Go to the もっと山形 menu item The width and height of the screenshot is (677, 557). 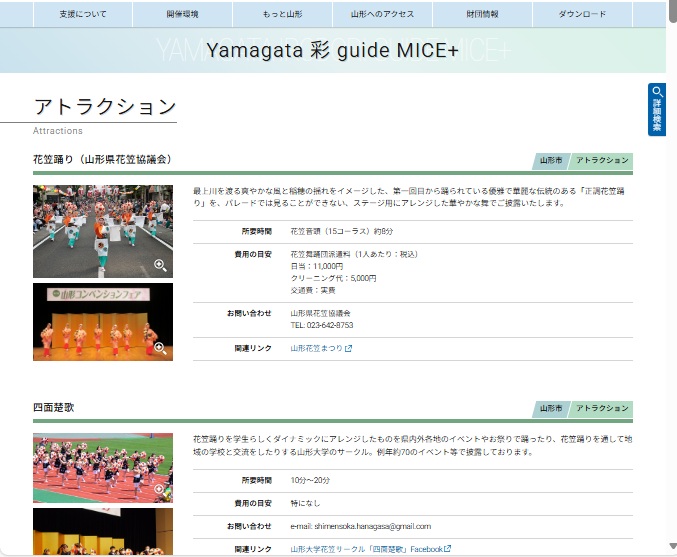282,15
